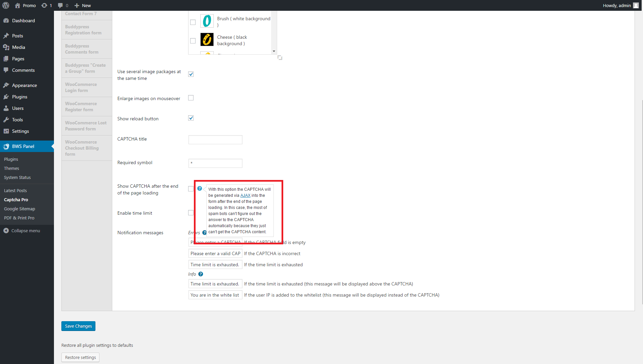Viewport: 643px width, 364px height.
Task: Click Save Changes button
Action: click(78, 326)
